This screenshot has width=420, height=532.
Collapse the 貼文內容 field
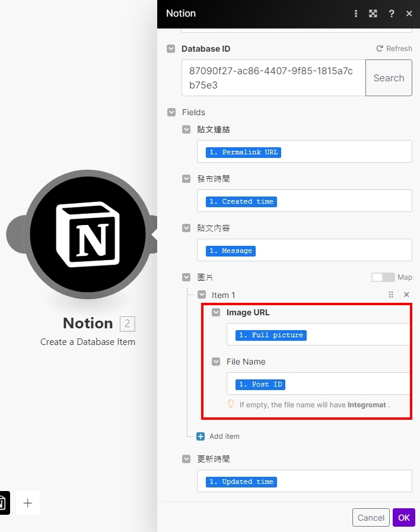(186, 227)
